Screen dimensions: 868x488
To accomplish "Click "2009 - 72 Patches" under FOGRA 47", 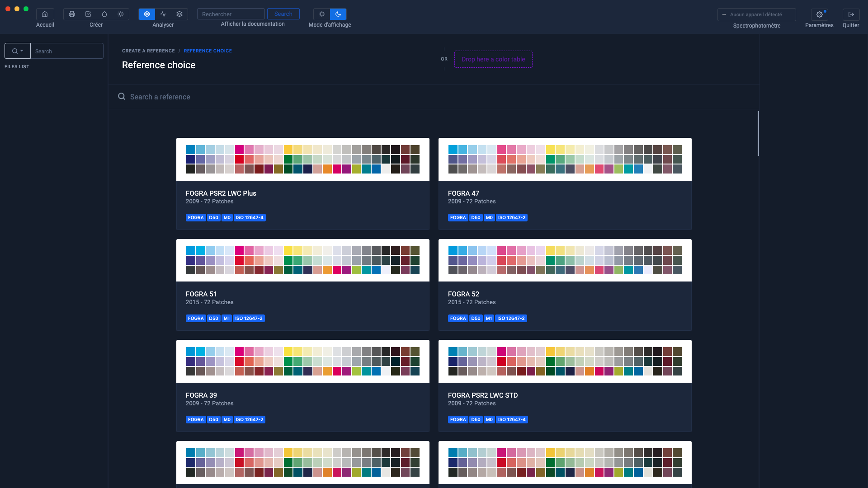I will pyautogui.click(x=472, y=201).
